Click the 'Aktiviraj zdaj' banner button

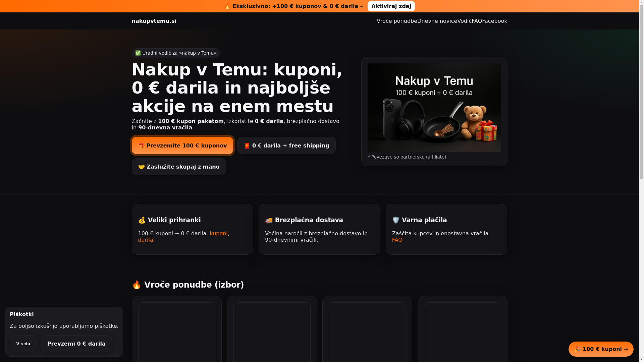[391, 6]
